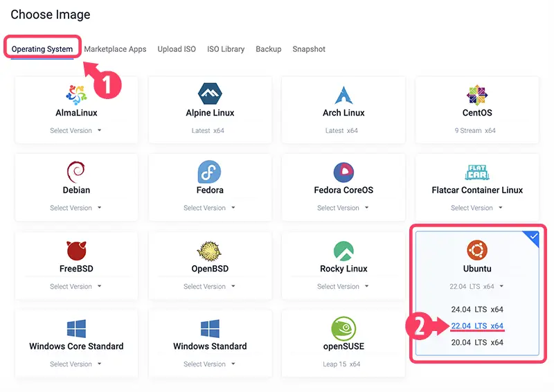554x392 pixels.
Task: Click the AlmaLinux name text
Action: (x=76, y=113)
